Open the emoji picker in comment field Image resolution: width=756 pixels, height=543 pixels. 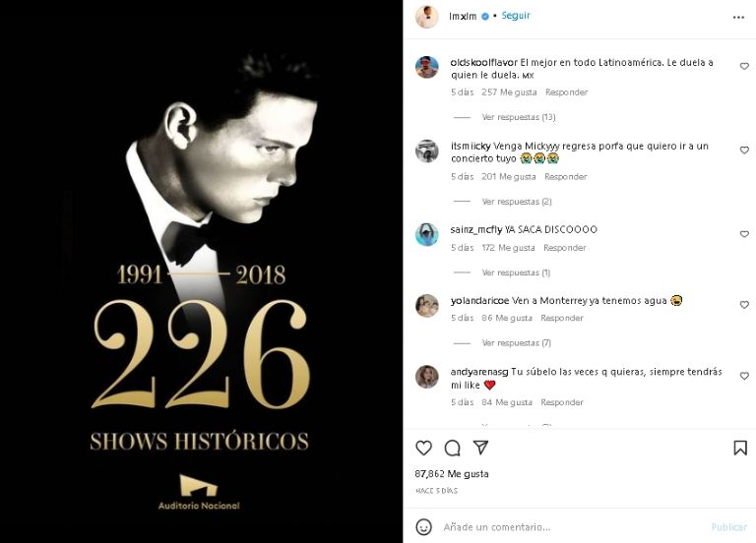tap(423, 526)
